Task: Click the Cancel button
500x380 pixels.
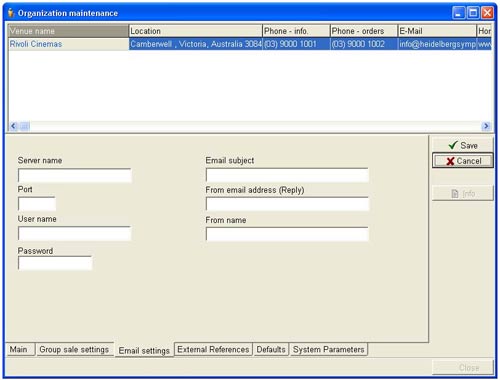Action: (463, 161)
